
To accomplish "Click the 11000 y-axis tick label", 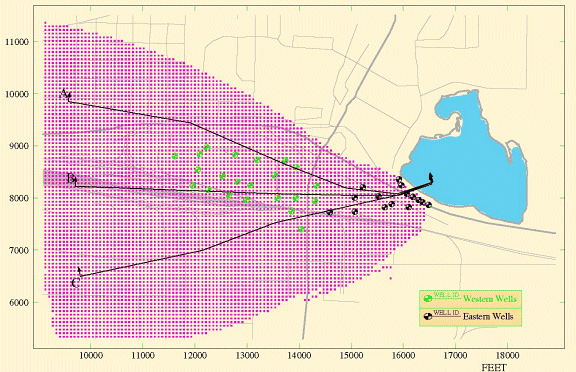I will 17,42.
